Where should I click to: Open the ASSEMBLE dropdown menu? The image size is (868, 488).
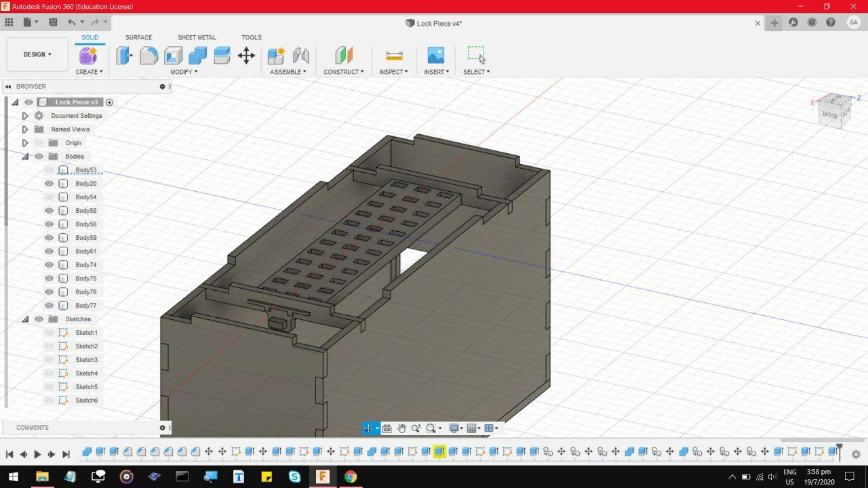pyautogui.click(x=288, y=72)
